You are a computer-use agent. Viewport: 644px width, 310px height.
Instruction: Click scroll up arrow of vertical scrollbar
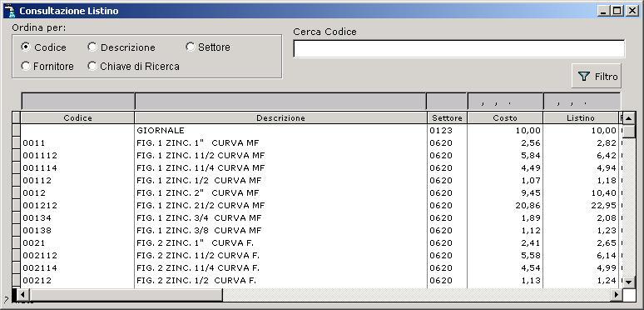pos(629,118)
